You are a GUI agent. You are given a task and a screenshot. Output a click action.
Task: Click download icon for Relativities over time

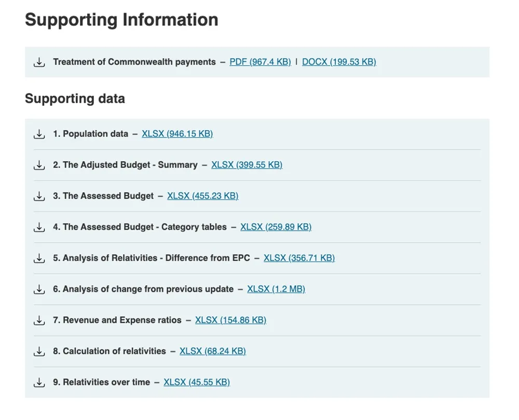point(39,383)
